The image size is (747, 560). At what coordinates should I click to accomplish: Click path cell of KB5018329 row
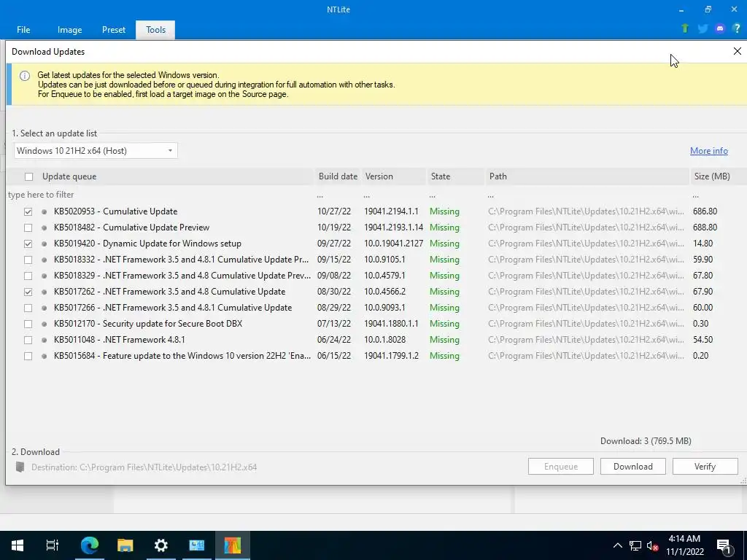point(586,276)
